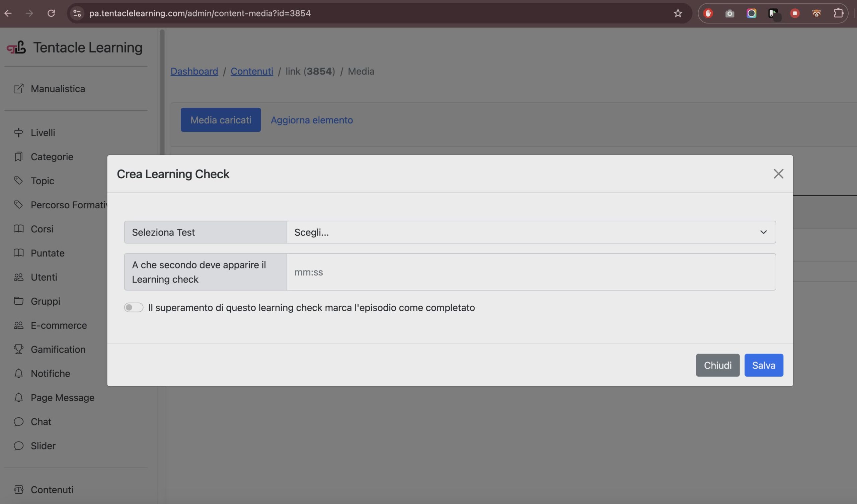
Task: Switch to Media caricati tab
Action: [221, 120]
